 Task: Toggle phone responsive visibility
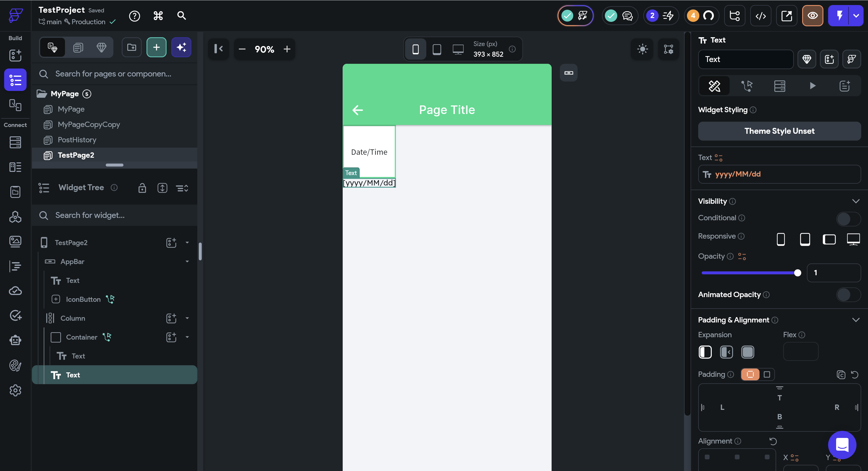tap(780, 239)
